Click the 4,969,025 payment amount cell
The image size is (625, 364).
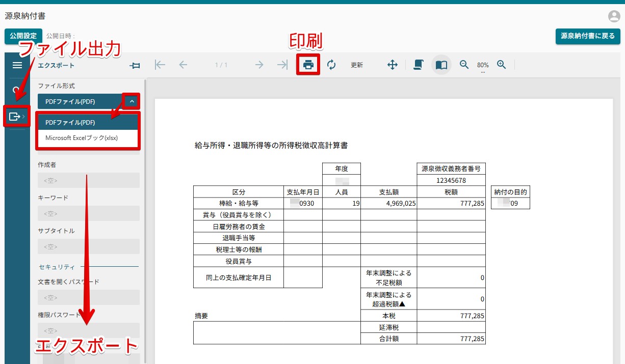click(388, 203)
